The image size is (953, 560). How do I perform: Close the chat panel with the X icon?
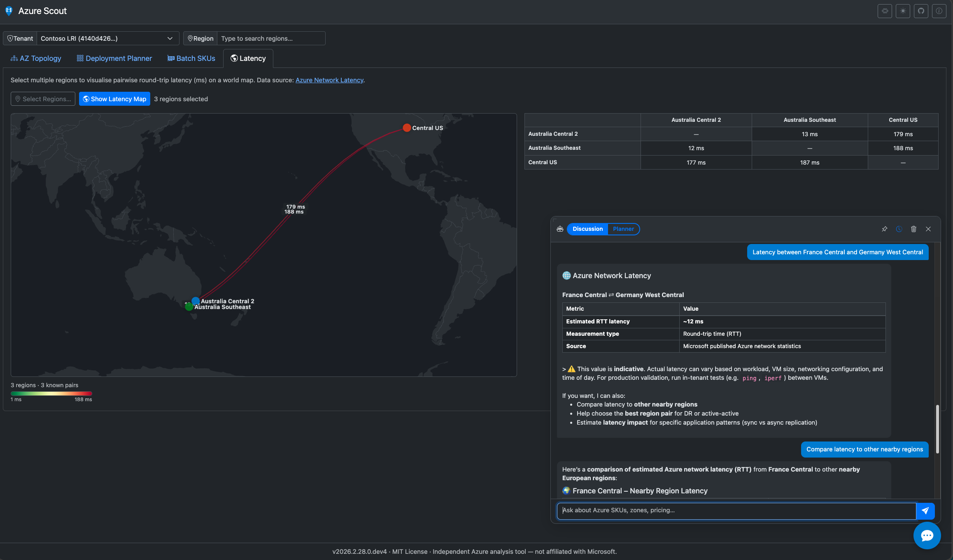(928, 229)
